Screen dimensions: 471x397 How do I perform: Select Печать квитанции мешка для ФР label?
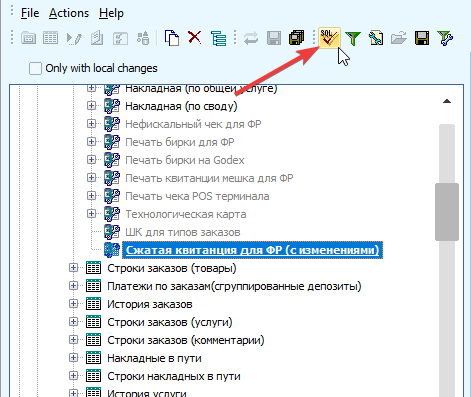point(209,178)
